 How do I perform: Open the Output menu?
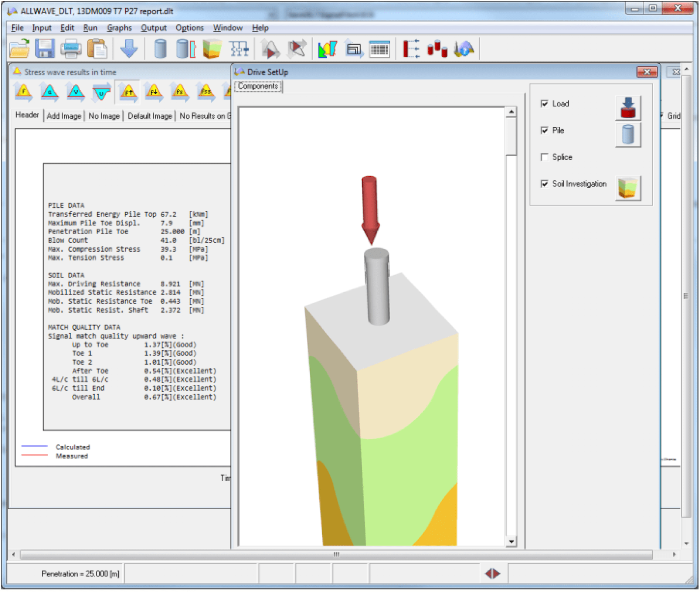[153, 28]
